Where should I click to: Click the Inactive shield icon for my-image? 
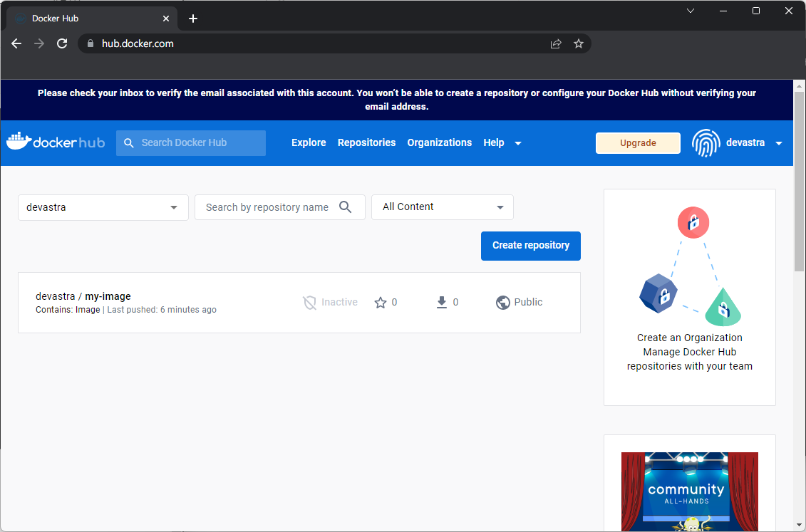[309, 303]
